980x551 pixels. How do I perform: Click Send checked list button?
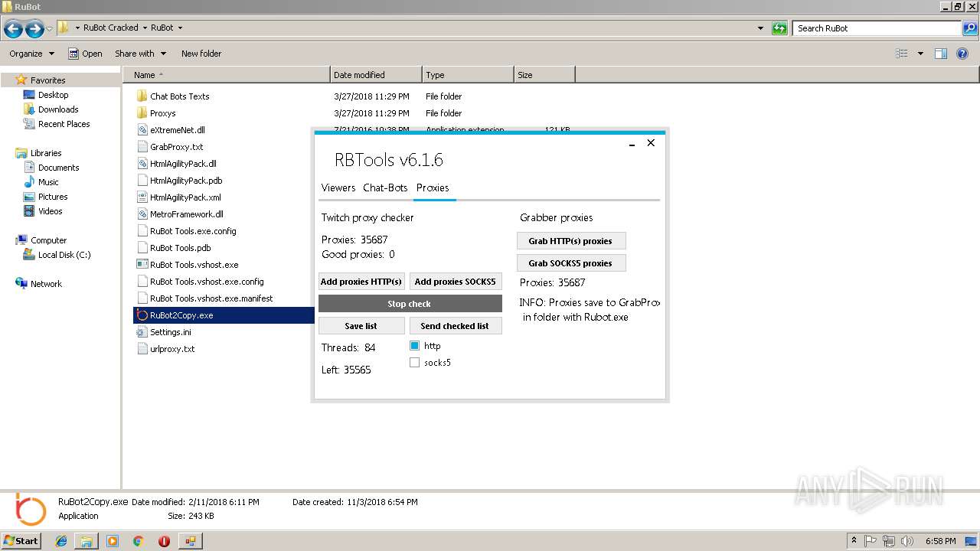click(455, 326)
